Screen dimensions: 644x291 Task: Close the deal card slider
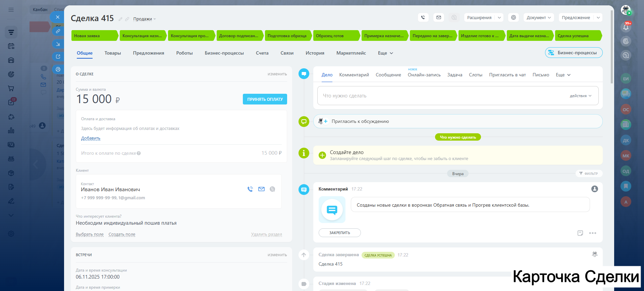click(x=57, y=17)
